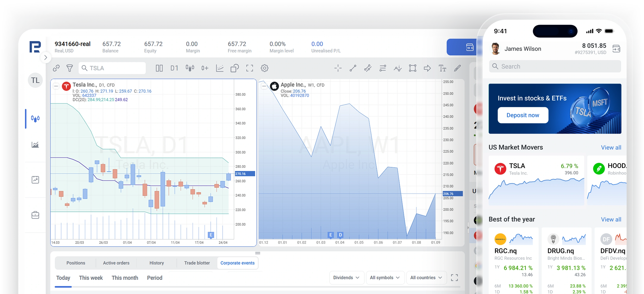The image size is (644, 294).
Task: Select the crosshair cursor tool
Action: click(338, 68)
